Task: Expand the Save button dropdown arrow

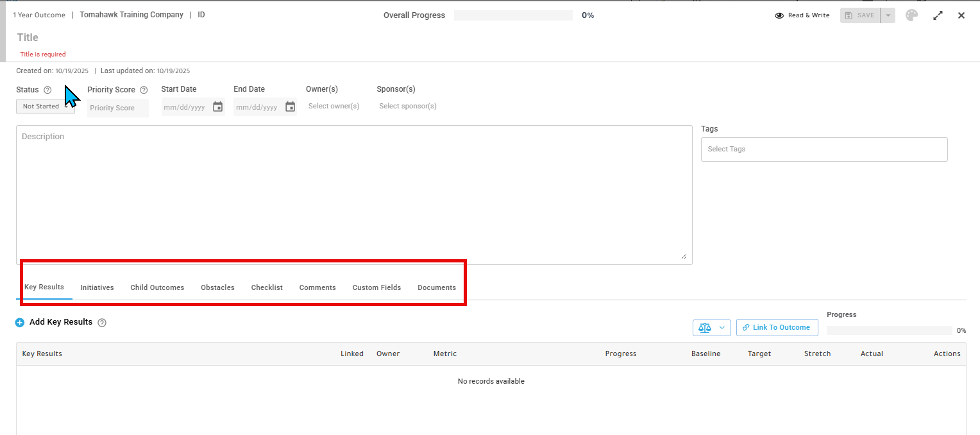Action: pyautogui.click(x=888, y=15)
